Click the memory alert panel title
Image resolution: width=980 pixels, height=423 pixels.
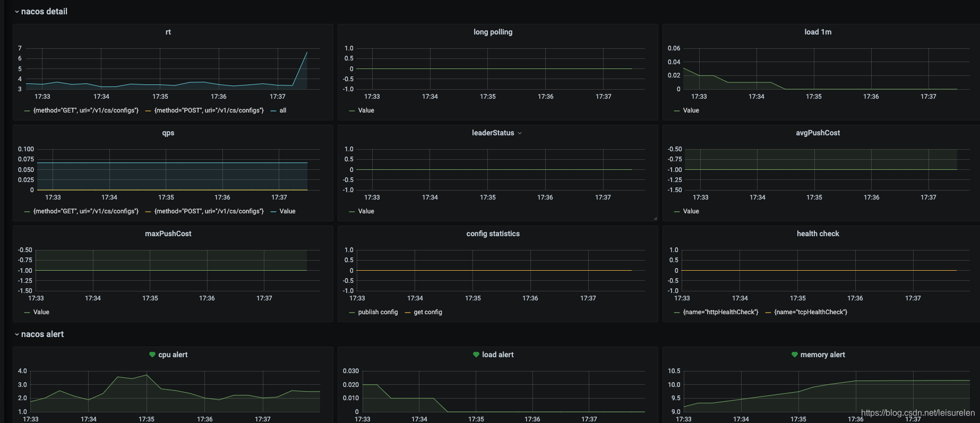823,355
